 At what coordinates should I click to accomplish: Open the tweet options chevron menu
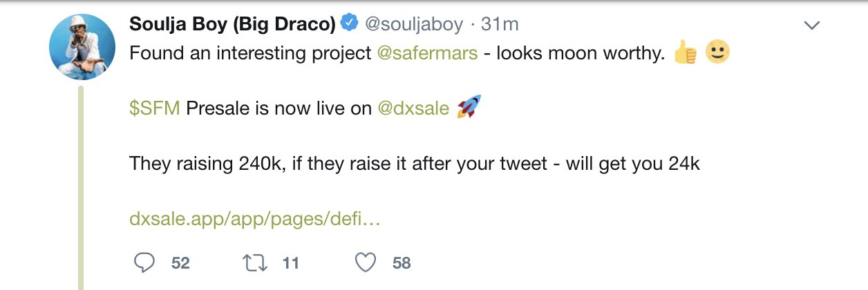tap(812, 26)
